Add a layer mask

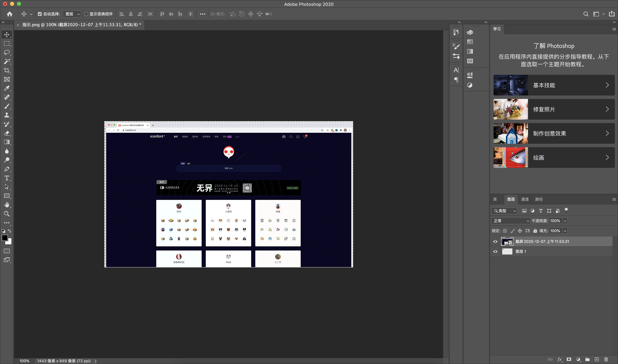(569, 359)
